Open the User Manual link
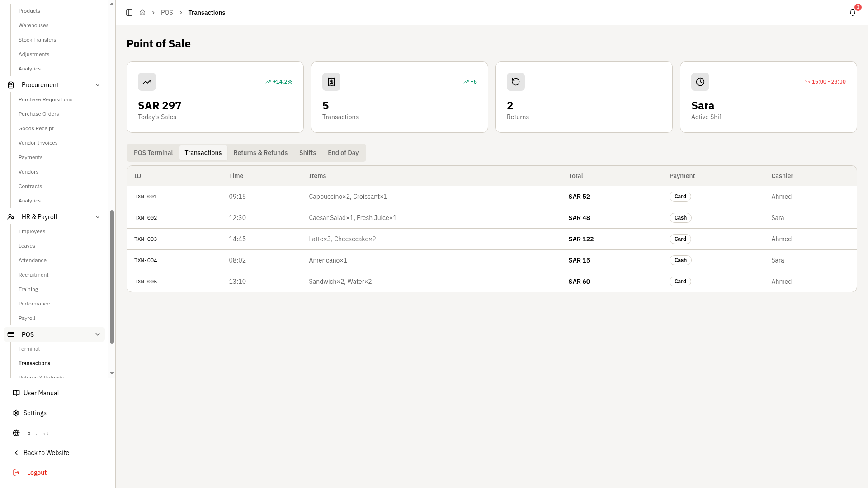This screenshot has height=488, width=868. pos(41,393)
